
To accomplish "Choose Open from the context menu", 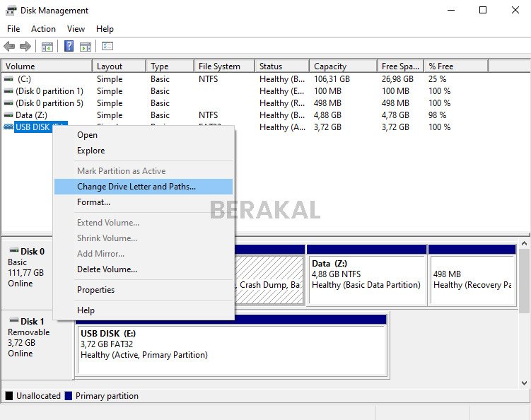I will [x=144, y=135].
